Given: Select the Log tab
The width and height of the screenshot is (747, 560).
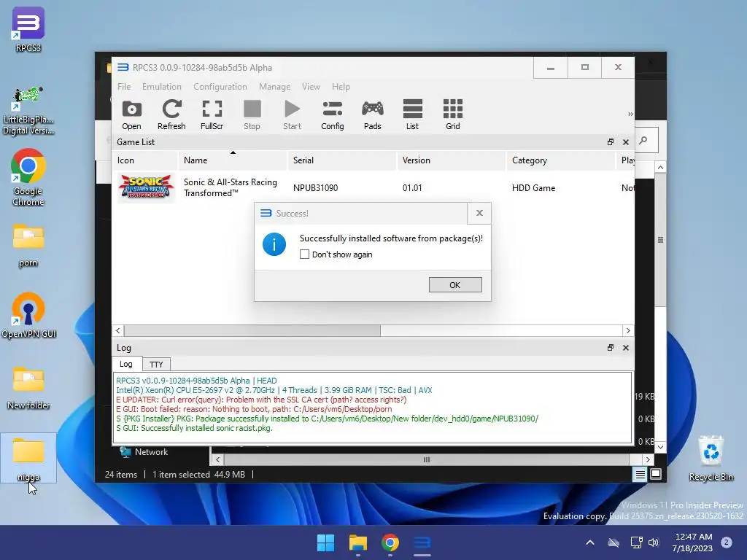Looking at the screenshot, I should (126, 364).
